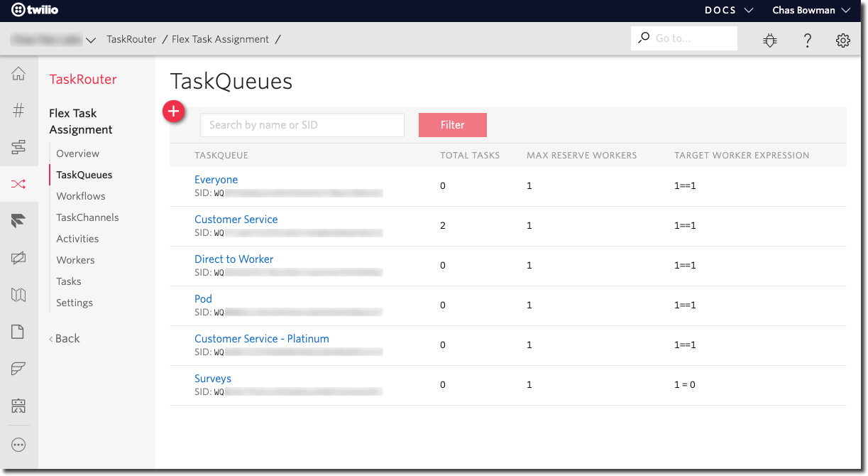Viewport: 868px width, 476px height.
Task: Click the Flex Task Assignment workspace title
Action: coord(81,121)
